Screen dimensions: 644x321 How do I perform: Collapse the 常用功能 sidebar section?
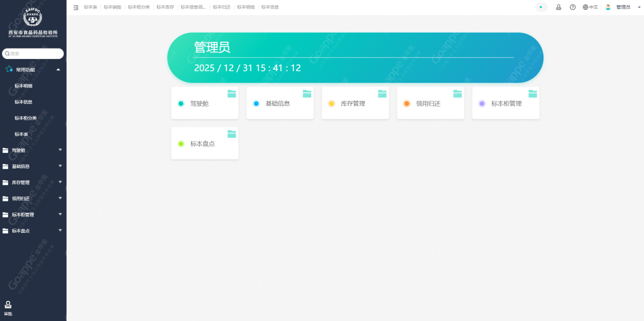(x=59, y=69)
